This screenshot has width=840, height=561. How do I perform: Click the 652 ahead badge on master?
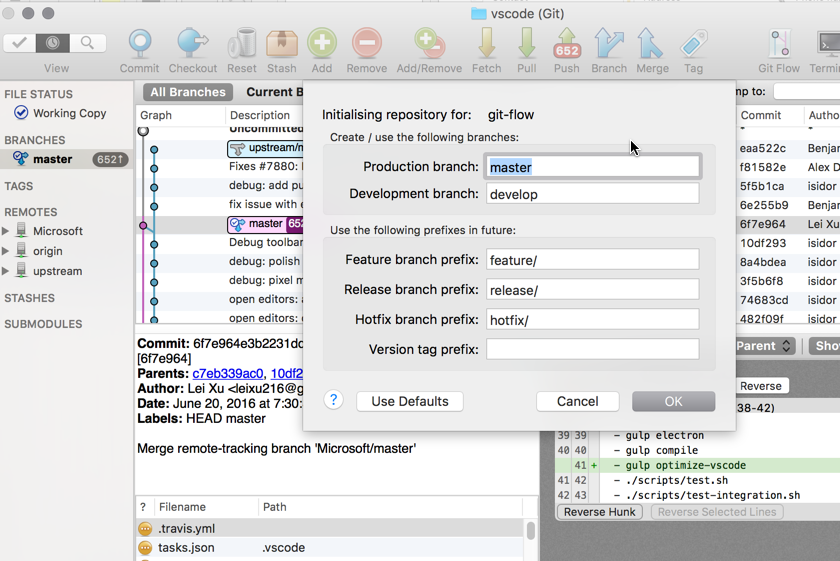point(110,159)
